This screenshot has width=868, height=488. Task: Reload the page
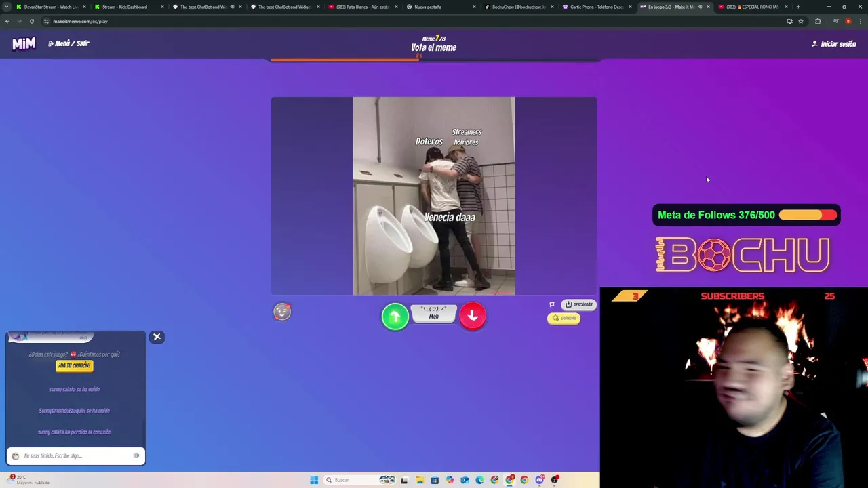pyautogui.click(x=31, y=21)
